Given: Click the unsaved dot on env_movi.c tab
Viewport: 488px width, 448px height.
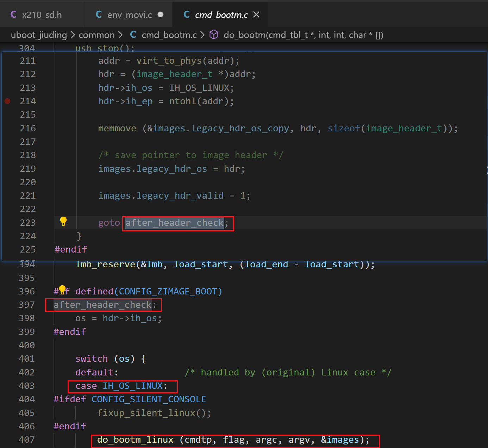Looking at the screenshot, I should pos(161,15).
